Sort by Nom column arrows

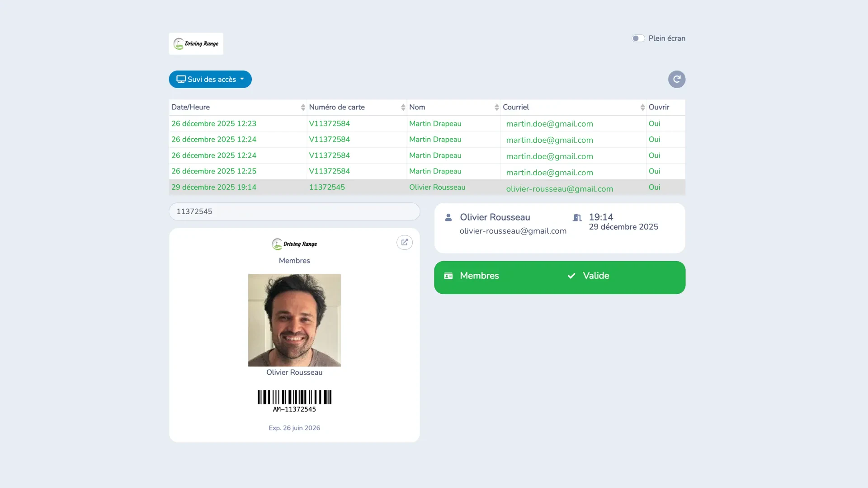point(496,107)
